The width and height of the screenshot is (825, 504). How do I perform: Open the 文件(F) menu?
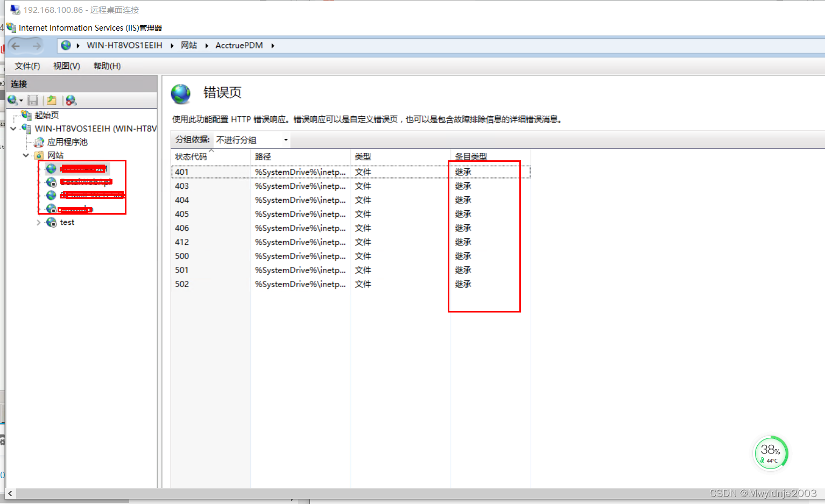click(27, 66)
